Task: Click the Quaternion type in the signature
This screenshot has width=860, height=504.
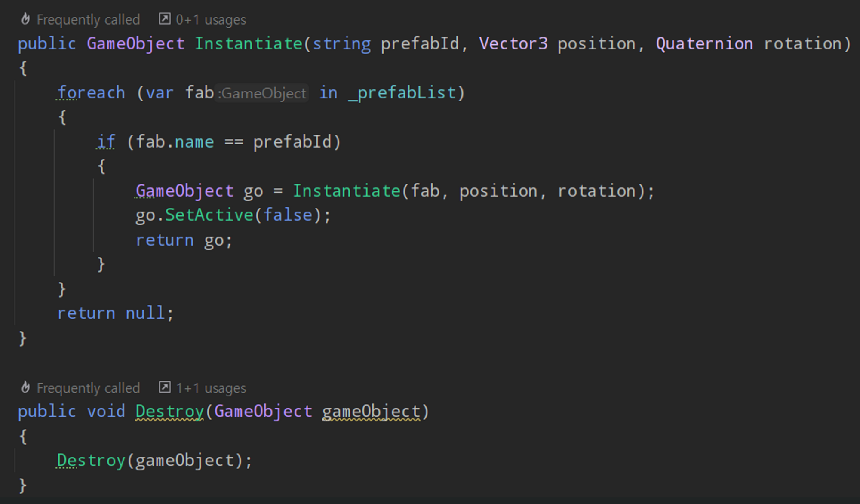Action: click(704, 44)
